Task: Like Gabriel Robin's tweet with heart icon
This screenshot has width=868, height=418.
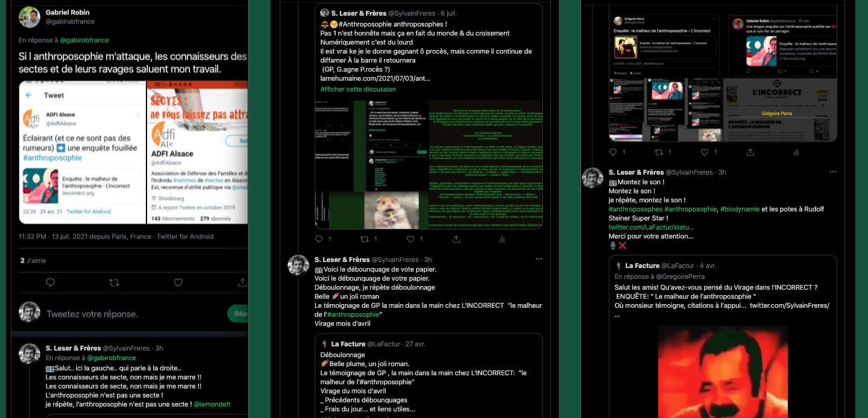Action: (x=178, y=282)
